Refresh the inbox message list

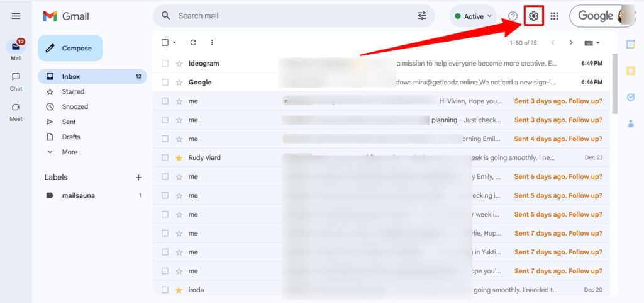pyautogui.click(x=193, y=43)
